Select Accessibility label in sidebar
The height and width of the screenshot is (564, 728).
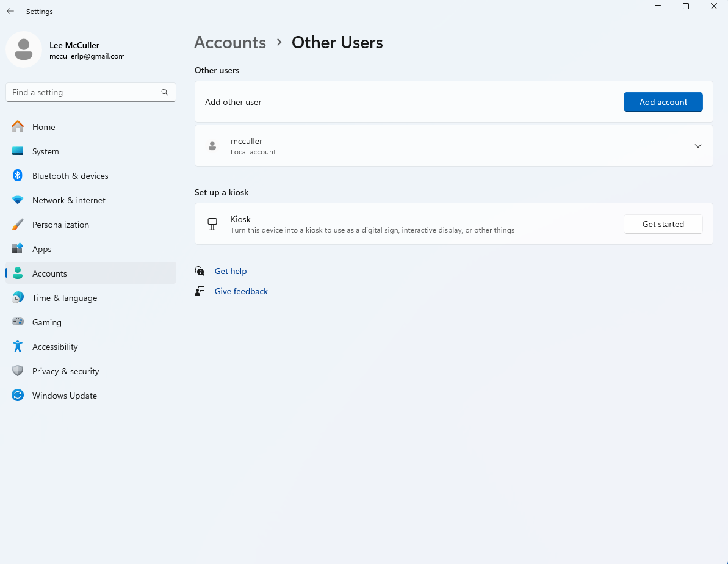click(55, 347)
